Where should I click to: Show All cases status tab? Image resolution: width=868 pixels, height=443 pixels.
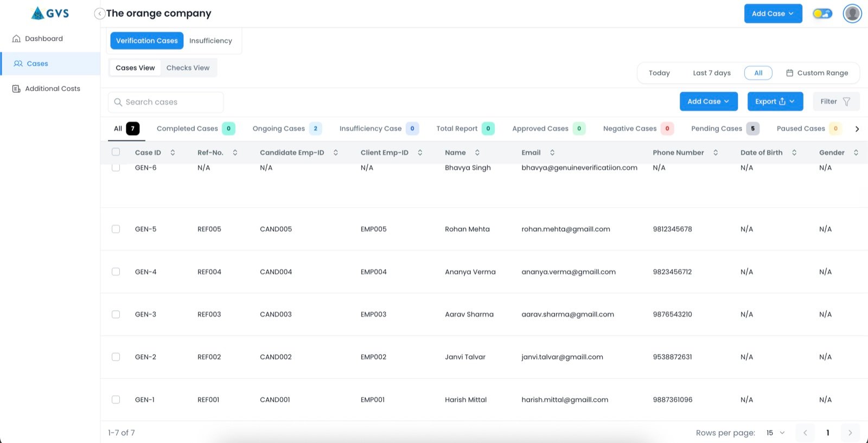point(126,129)
